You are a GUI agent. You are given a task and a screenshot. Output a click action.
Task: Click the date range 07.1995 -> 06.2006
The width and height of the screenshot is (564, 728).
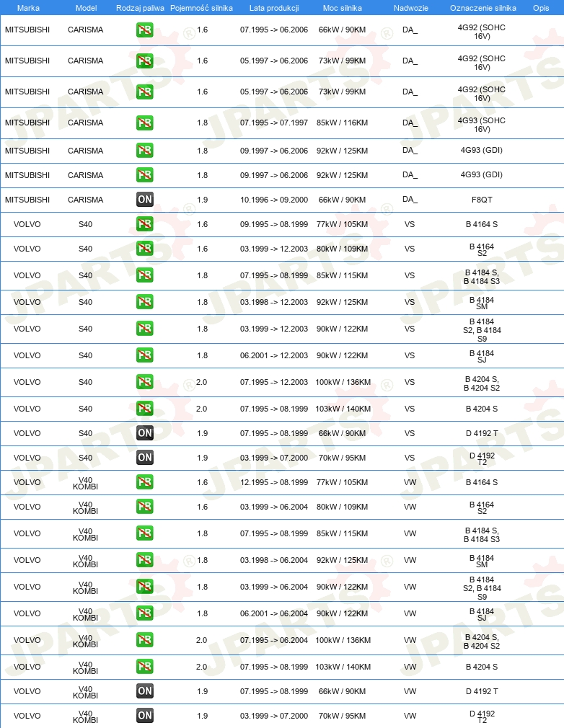[x=274, y=30]
